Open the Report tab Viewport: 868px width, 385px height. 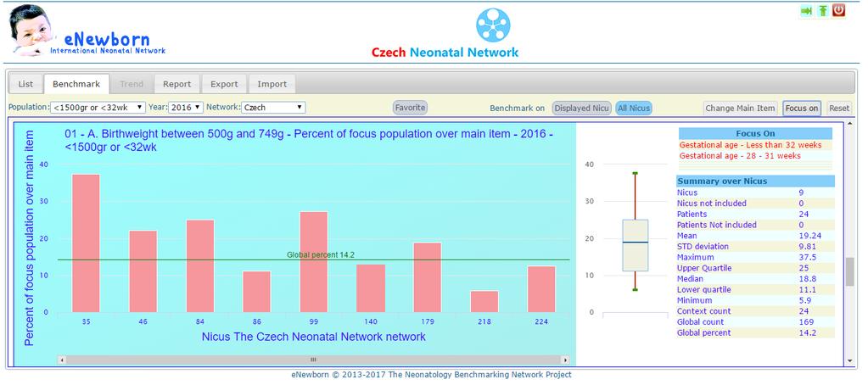tap(176, 84)
